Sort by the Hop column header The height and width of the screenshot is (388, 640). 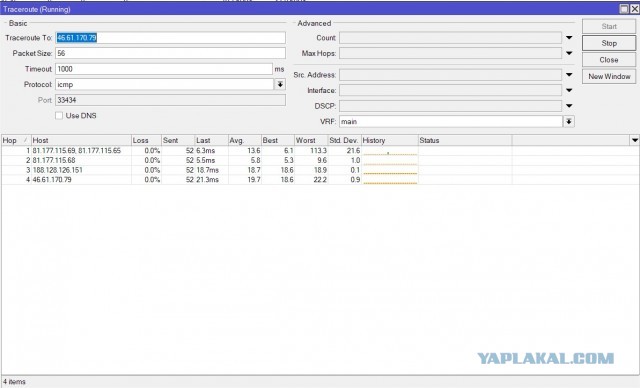16,140
